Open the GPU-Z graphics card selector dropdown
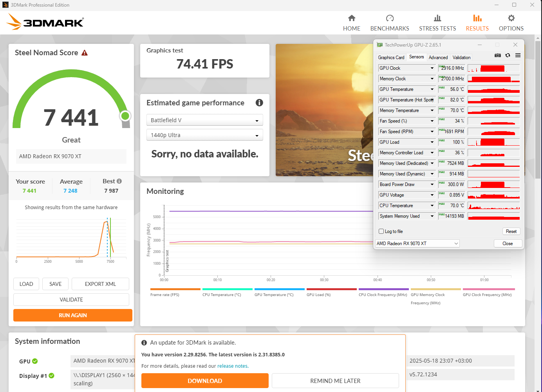The width and height of the screenshot is (542, 392). tap(417, 244)
